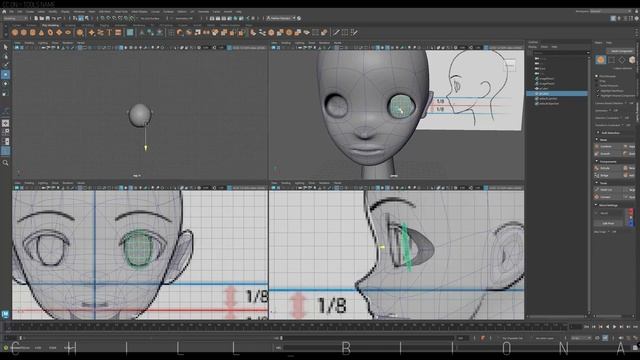
Task: Open the File menu
Action: pos(11,11)
